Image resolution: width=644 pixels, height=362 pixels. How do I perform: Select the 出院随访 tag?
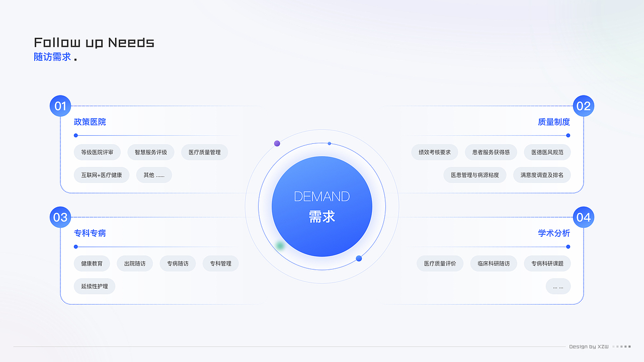[135, 263]
